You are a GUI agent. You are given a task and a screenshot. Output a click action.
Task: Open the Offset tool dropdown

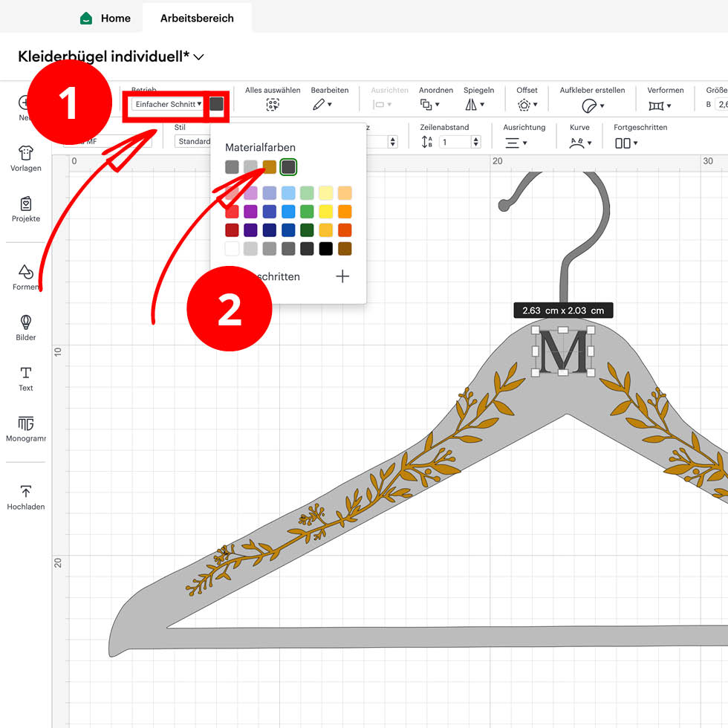(x=527, y=105)
